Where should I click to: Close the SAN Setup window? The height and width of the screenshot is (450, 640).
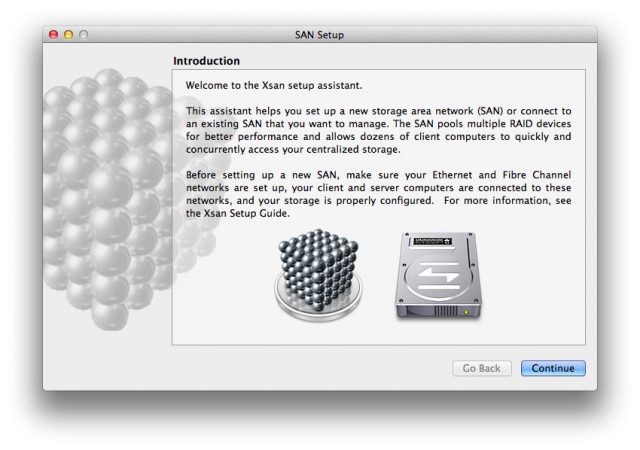(x=53, y=35)
